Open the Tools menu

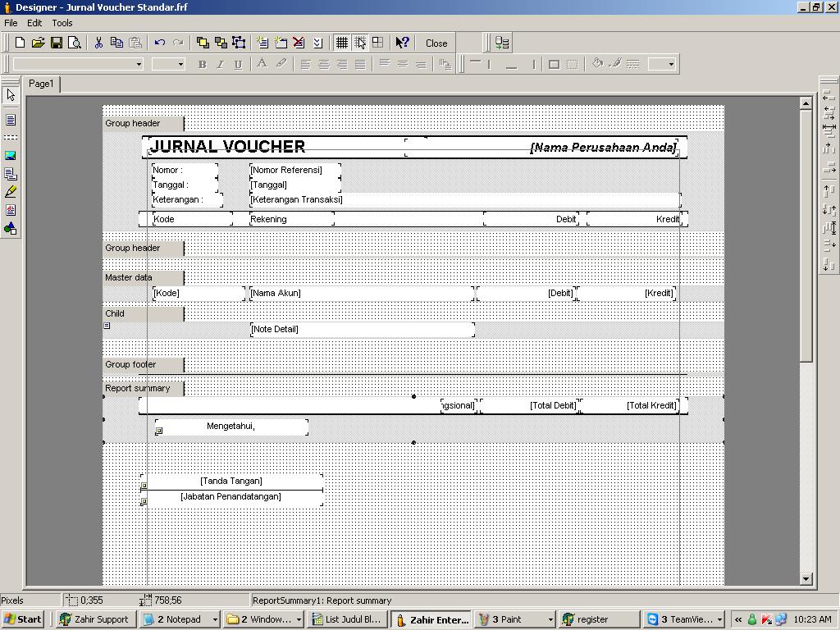coord(62,23)
